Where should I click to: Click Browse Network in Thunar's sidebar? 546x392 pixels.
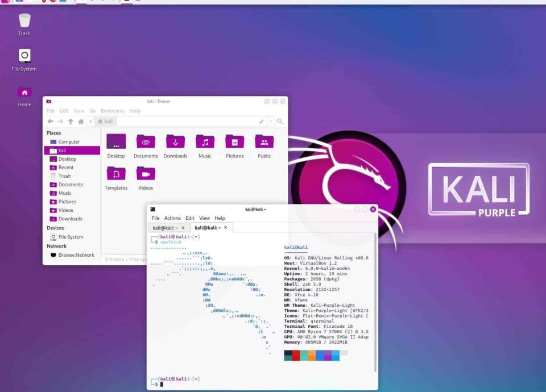click(72, 255)
